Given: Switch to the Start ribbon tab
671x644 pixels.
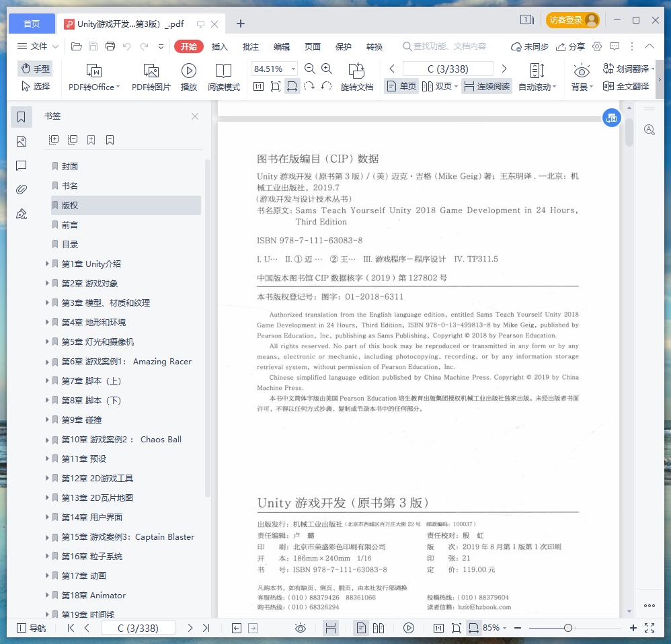Looking at the screenshot, I should (x=188, y=46).
